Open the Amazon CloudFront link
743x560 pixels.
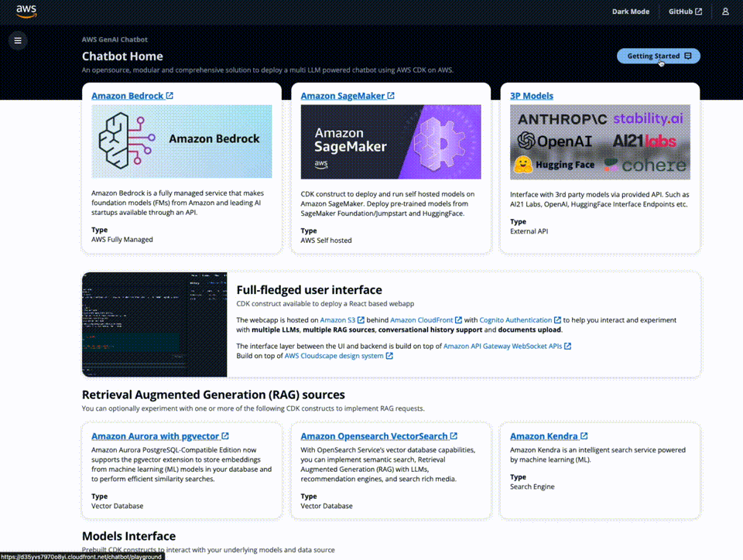[421, 320]
